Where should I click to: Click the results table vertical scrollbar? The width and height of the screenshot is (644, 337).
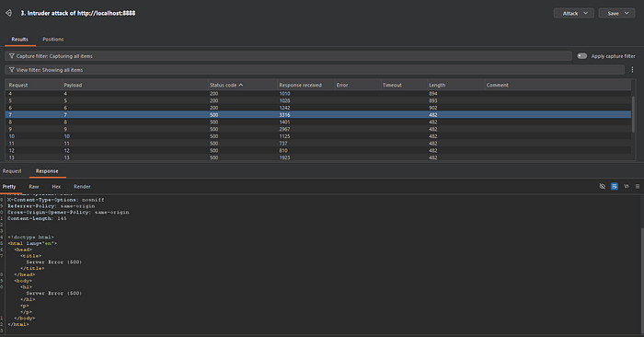pyautogui.click(x=633, y=114)
